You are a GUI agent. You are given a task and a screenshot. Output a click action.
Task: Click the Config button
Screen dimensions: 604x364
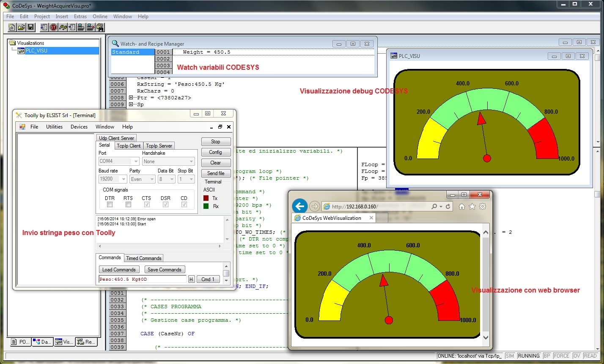click(216, 152)
